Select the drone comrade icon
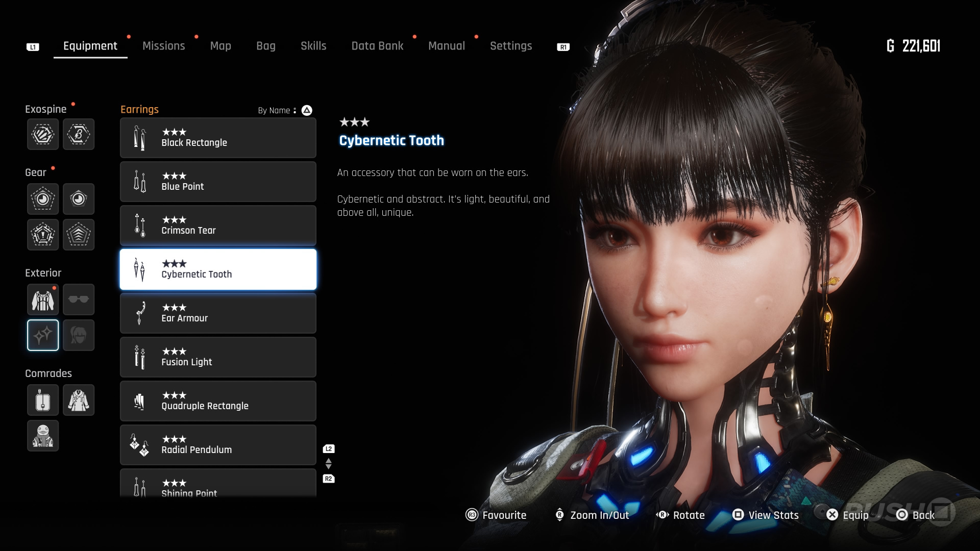This screenshot has width=980, height=551. (43, 400)
